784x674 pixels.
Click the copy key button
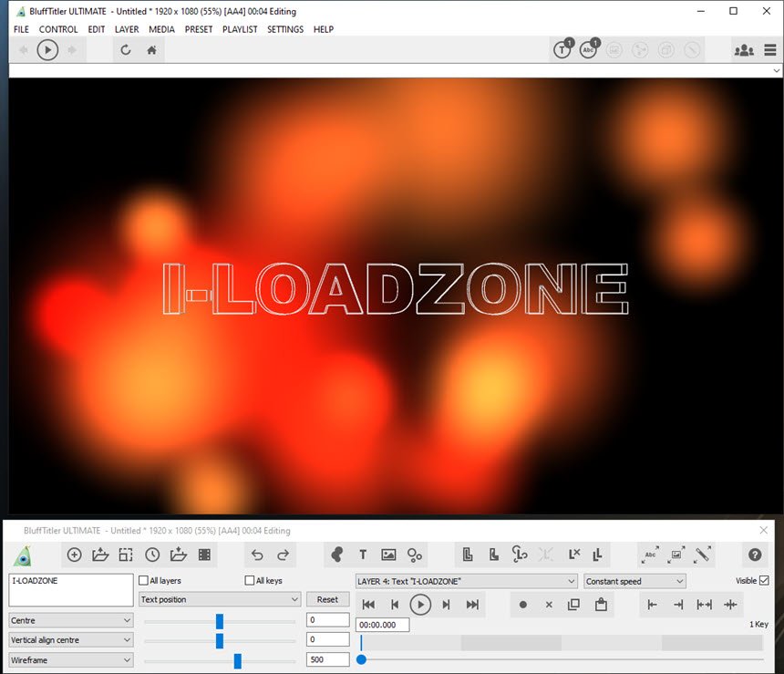click(x=574, y=605)
